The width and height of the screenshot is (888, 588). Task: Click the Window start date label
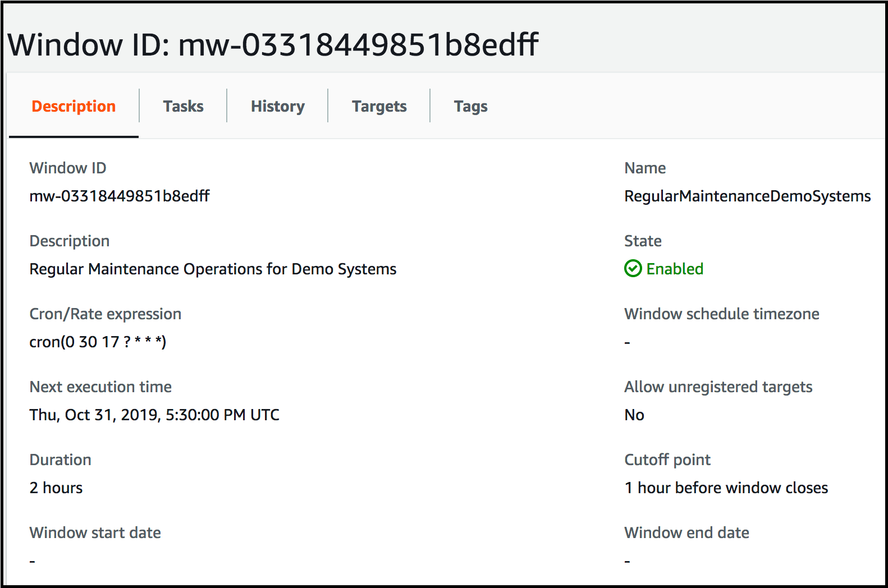click(x=95, y=532)
